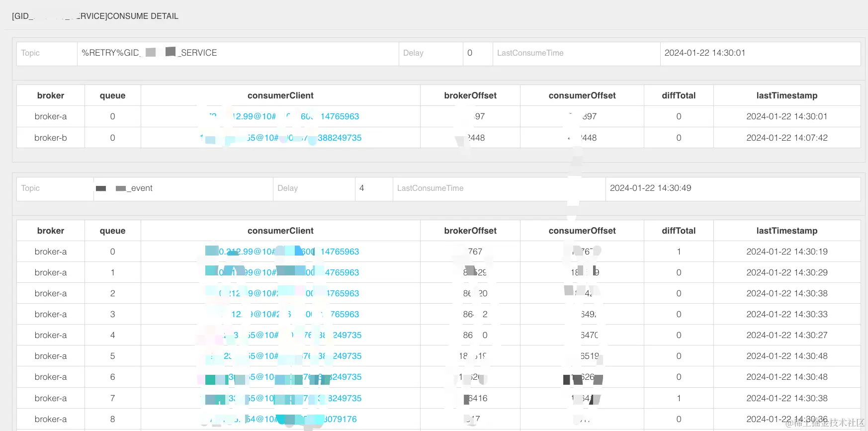The width and height of the screenshot is (868, 431).
Task: Click the lastTimestamp 2024-01-22 14:07:42 cell
Action: [787, 138]
